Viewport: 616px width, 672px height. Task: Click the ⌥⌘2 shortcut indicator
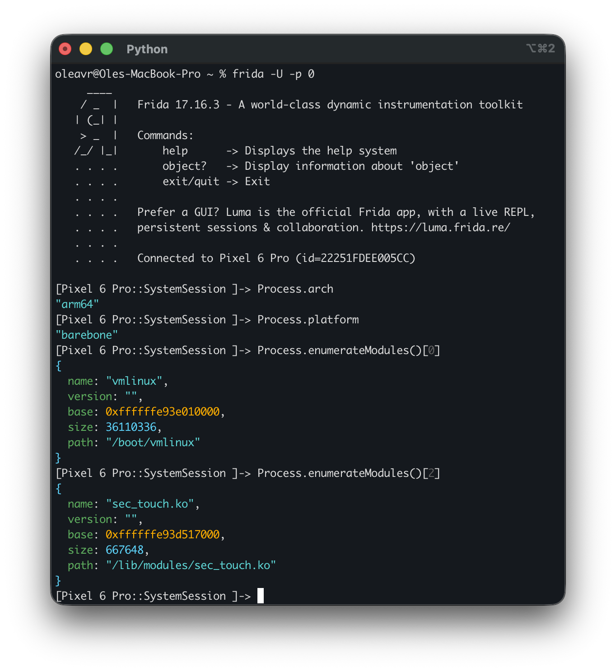coord(540,48)
